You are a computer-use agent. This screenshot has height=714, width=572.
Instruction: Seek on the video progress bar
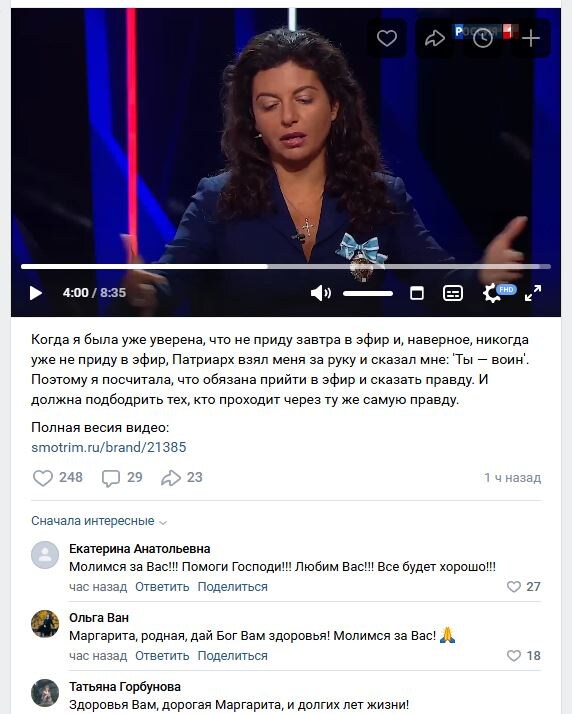pyautogui.click(x=286, y=266)
